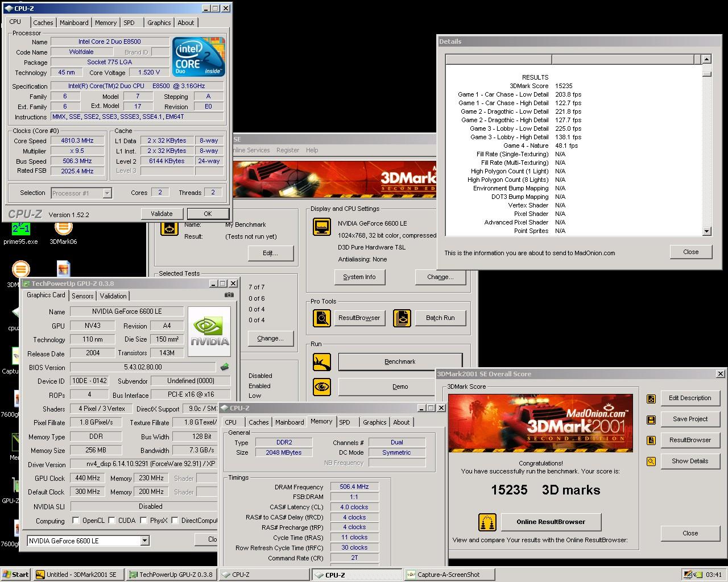
Task: Click the Edit Description button
Action: click(x=690, y=398)
